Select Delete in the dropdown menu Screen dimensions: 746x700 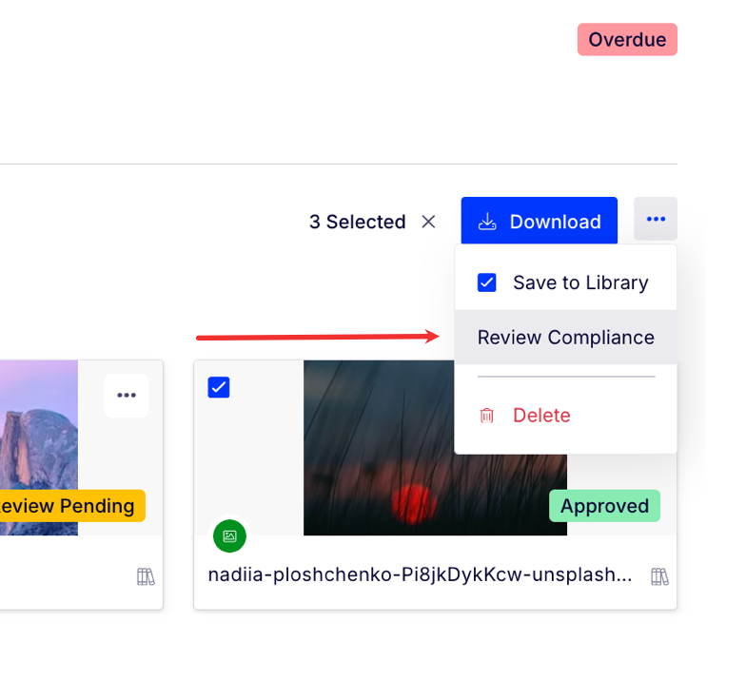[541, 415]
